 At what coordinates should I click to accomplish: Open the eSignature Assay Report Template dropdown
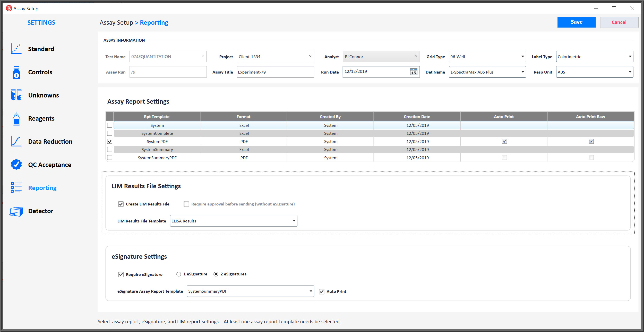[x=250, y=291]
